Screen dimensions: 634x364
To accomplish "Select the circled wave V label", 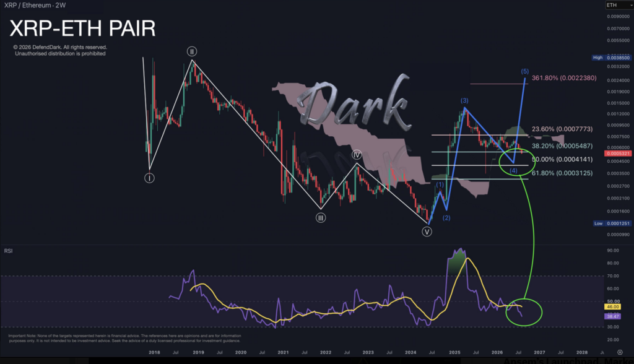I will coord(427,232).
